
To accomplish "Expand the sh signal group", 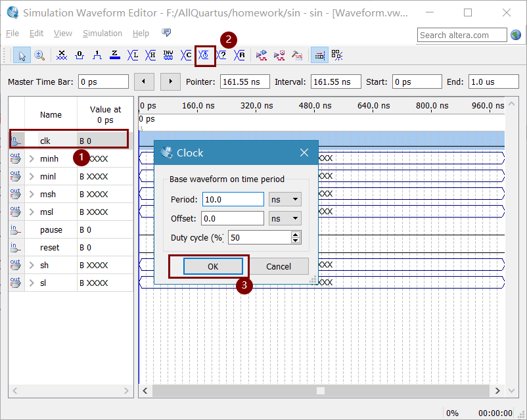I will [x=32, y=266].
